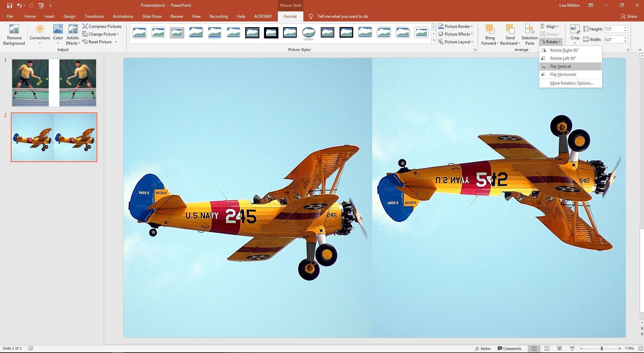This screenshot has width=644, height=353.
Task: Switch to Reading View icon
Action: coord(559,349)
